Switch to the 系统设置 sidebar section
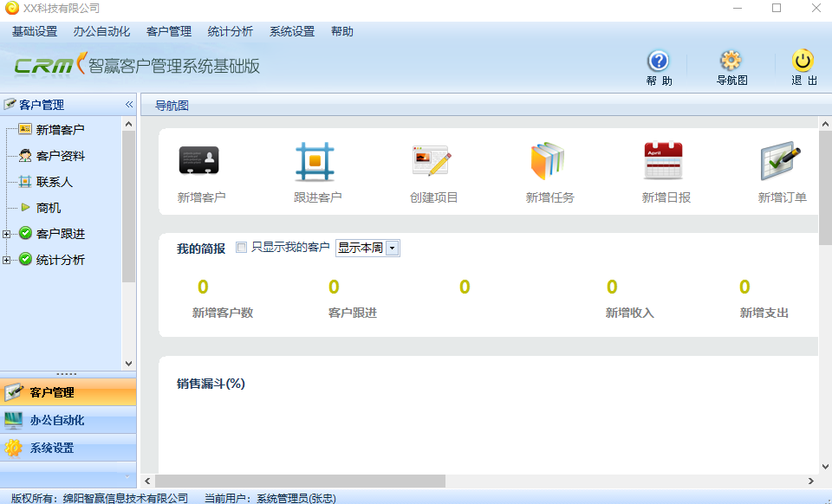832x504 pixels. [x=52, y=448]
